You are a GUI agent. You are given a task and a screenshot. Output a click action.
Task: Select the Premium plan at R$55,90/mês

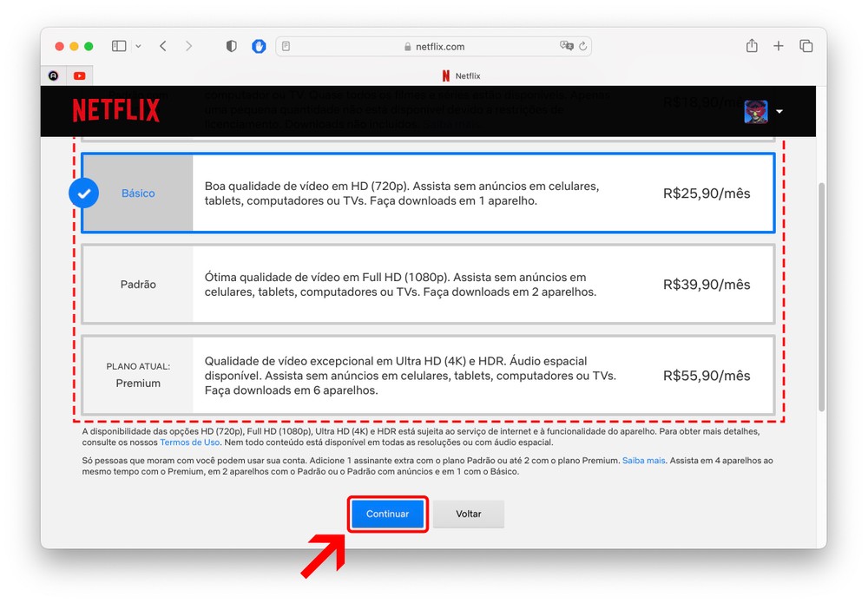pyautogui.click(x=427, y=376)
